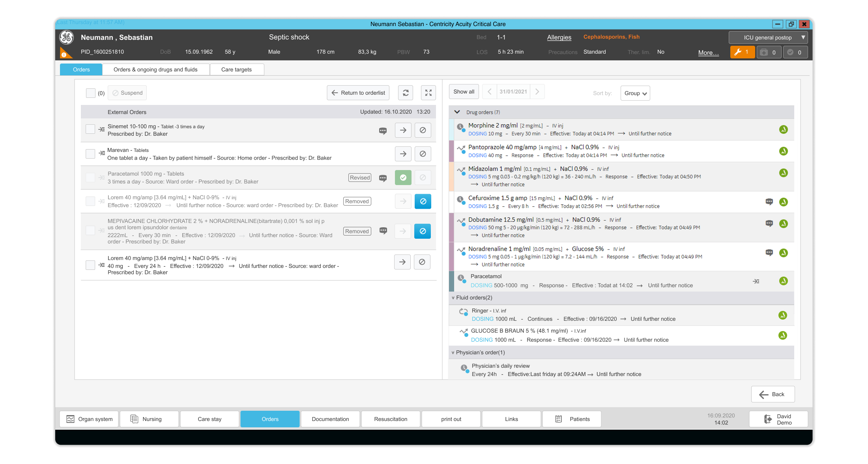Reject the Sinemet 10-100 mg order

pos(423,130)
